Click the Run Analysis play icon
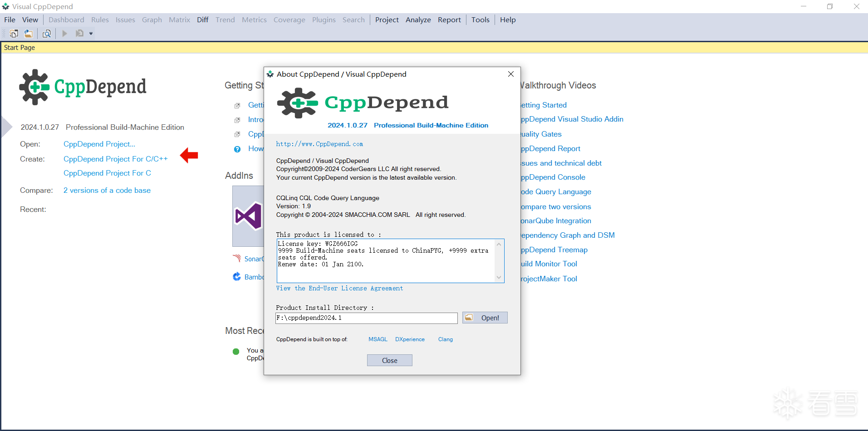Viewport: 868px width, 431px height. [65, 34]
